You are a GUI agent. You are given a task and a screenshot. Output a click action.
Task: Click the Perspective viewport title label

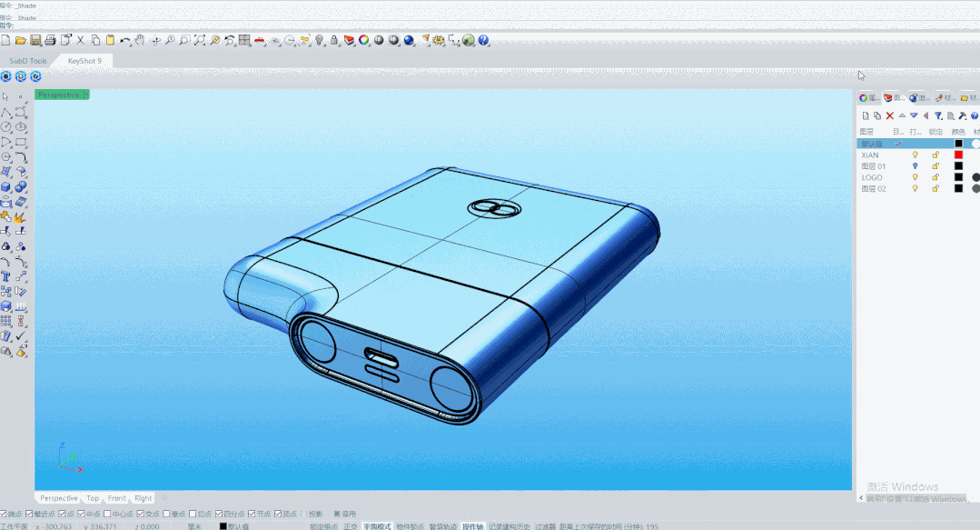coord(59,95)
